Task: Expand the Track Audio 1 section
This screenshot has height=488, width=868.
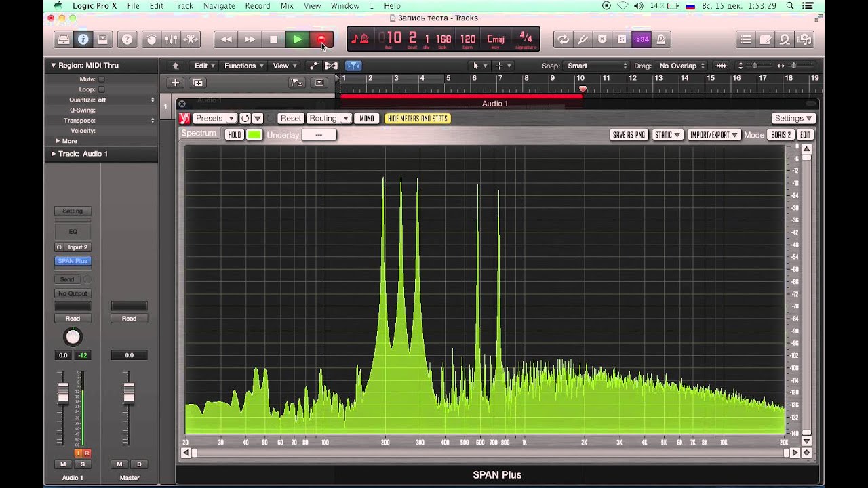Action: click(53, 154)
